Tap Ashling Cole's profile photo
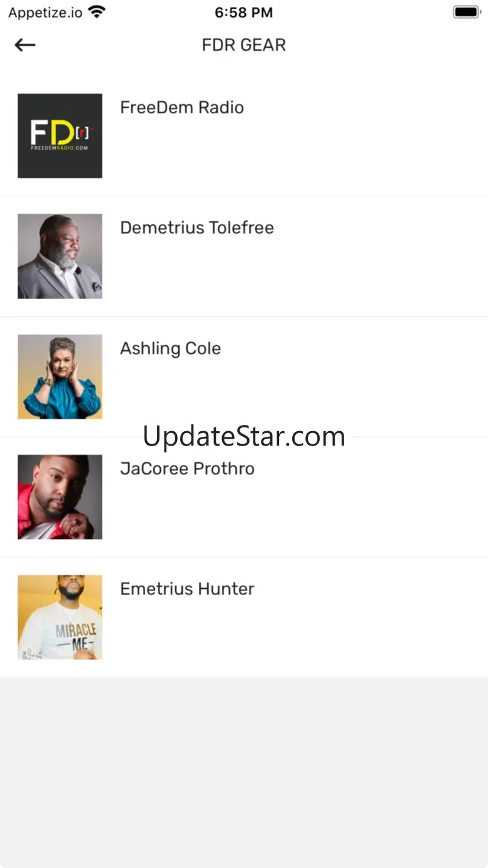Image resolution: width=488 pixels, height=868 pixels. click(x=60, y=376)
